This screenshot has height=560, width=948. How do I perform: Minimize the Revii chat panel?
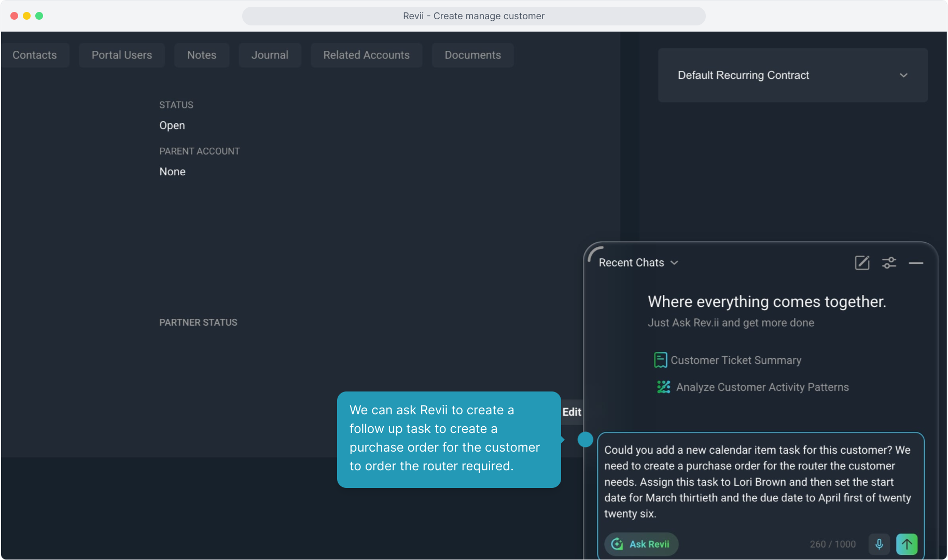tap(916, 263)
